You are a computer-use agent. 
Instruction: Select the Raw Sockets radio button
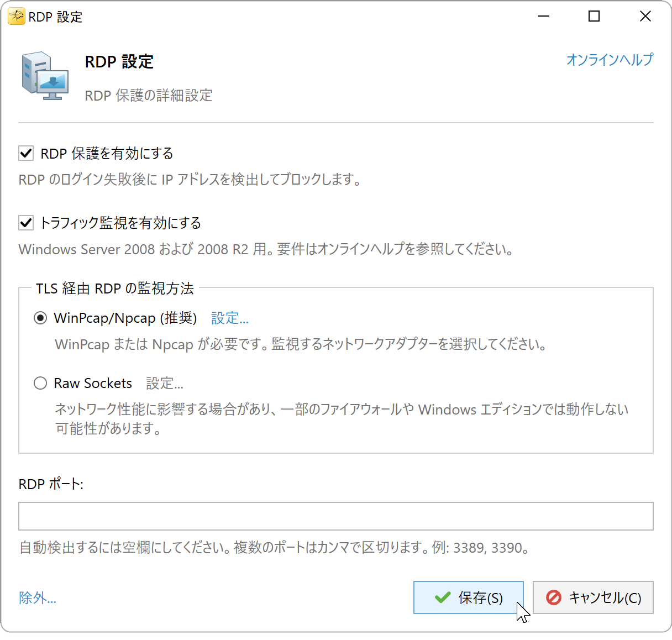[40, 383]
